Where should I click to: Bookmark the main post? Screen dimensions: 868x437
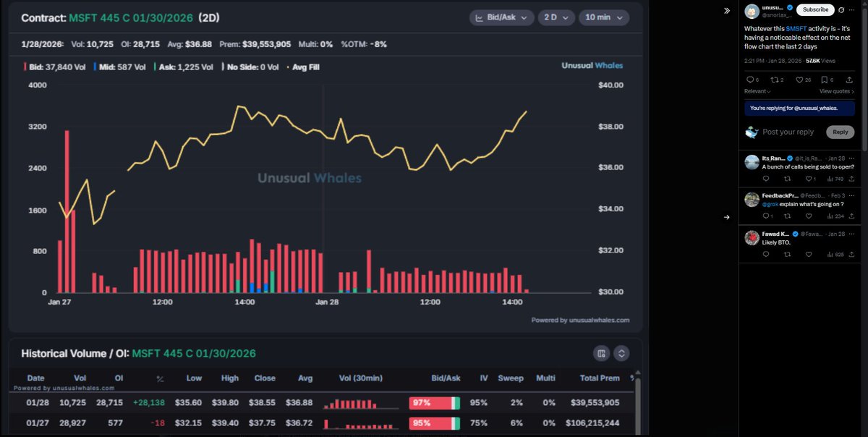[x=825, y=80]
